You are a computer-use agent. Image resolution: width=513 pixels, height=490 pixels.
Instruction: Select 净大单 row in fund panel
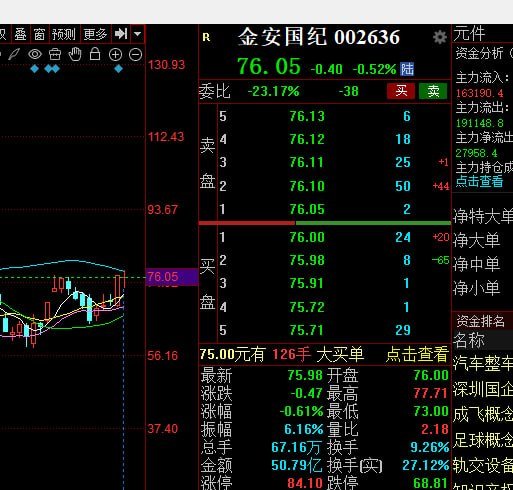coord(477,240)
